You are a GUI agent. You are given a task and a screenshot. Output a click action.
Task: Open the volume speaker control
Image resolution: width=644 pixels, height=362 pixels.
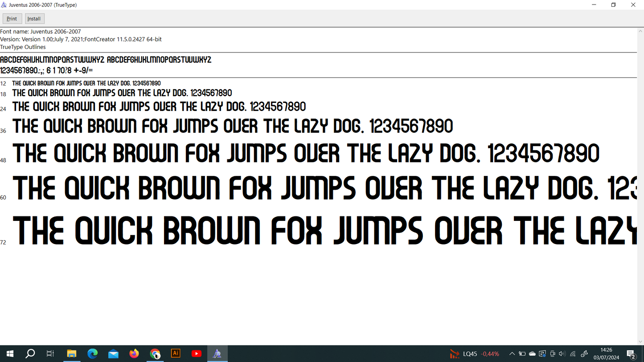click(562, 354)
